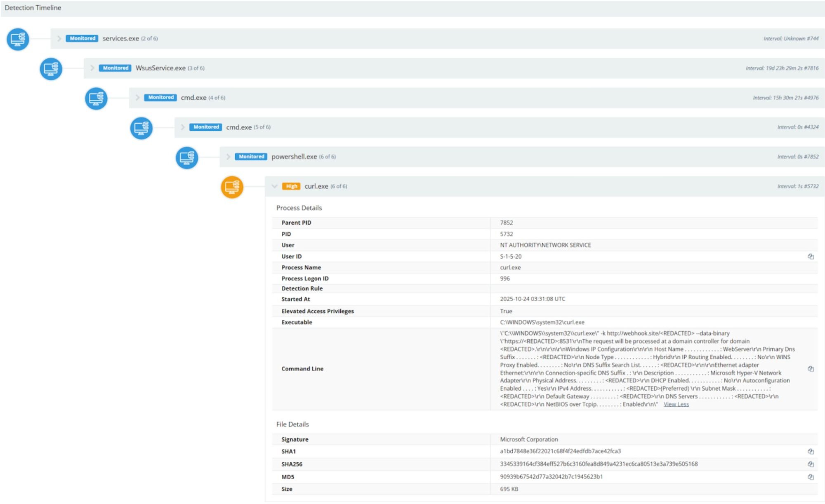Expand the services.exe row

[59, 38]
